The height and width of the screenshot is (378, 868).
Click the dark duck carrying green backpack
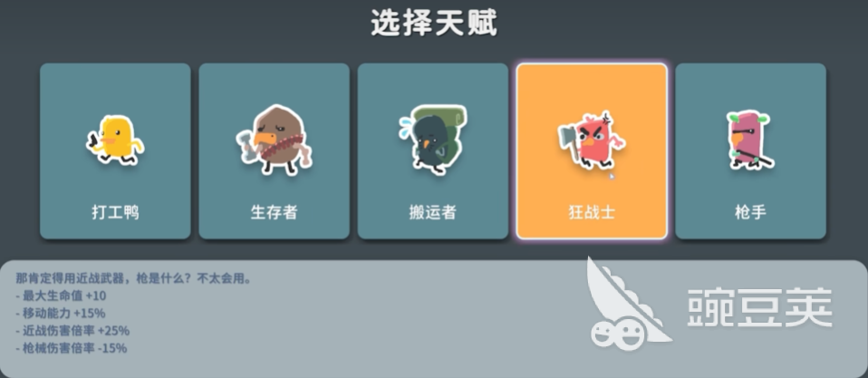[x=432, y=139]
